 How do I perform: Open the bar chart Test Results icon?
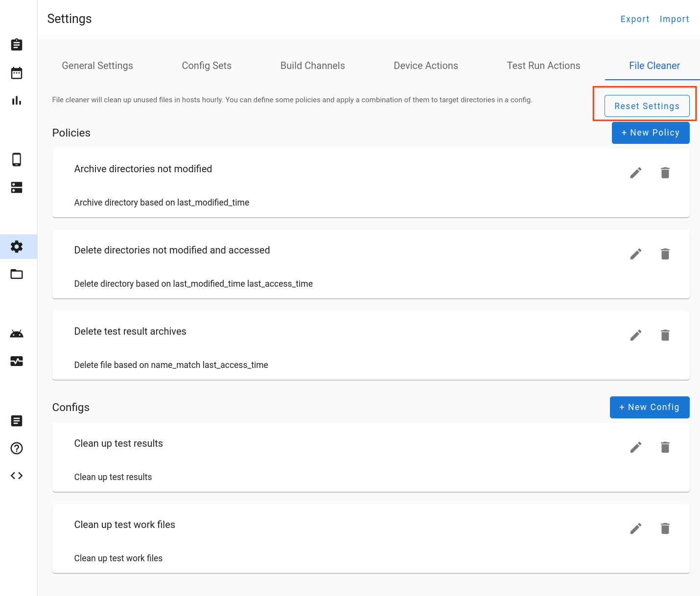coord(17,100)
